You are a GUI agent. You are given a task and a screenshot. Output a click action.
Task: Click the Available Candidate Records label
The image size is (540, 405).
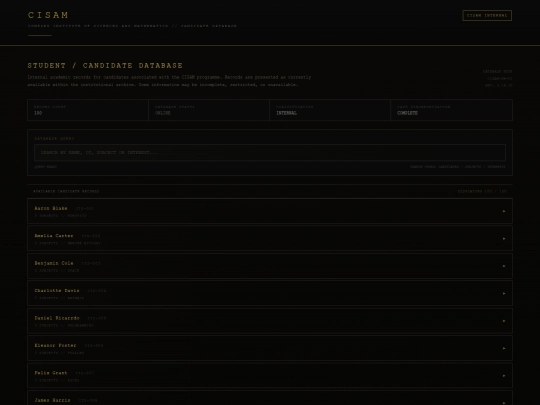coord(66,191)
